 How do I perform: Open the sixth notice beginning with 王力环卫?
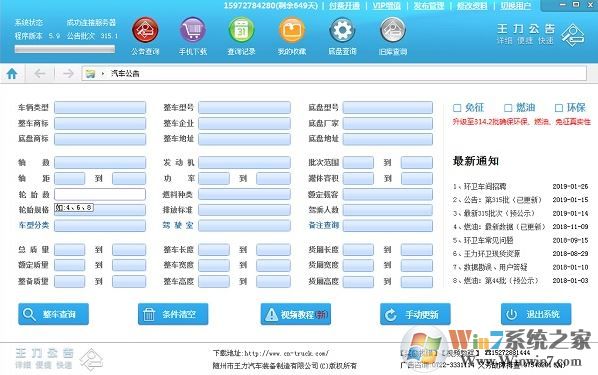point(486,253)
